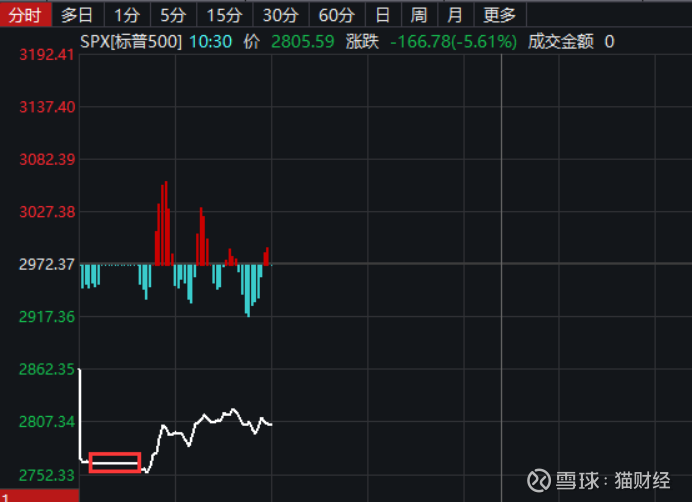Image resolution: width=693 pixels, height=503 pixels.
Task: Click the 2752.33 bottom axis label
Action: point(46,476)
